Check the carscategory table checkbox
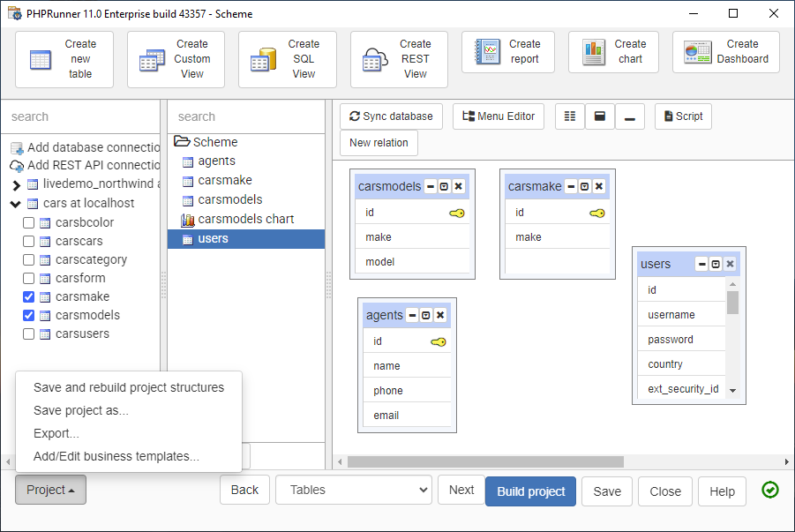The width and height of the screenshot is (795, 532). [x=29, y=259]
